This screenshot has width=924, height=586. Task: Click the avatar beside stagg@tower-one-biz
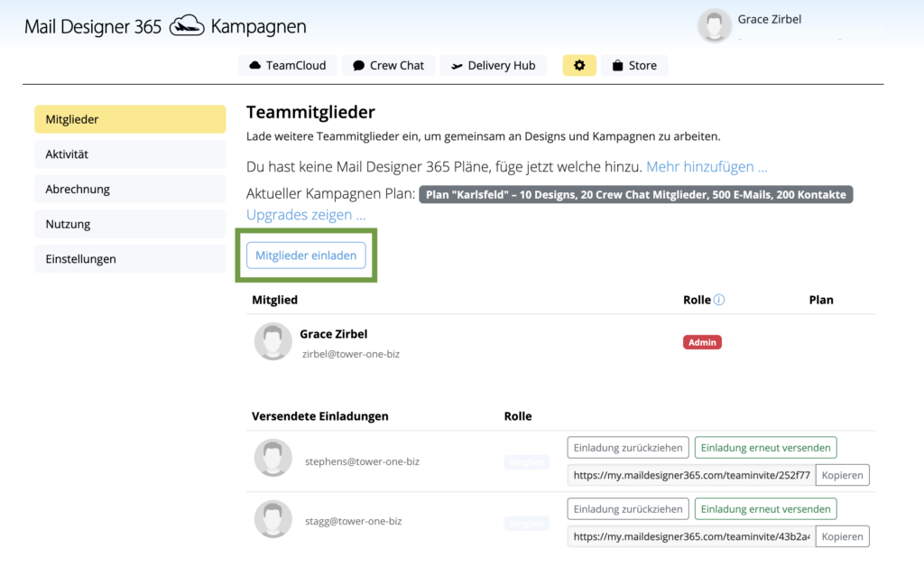tap(273, 519)
